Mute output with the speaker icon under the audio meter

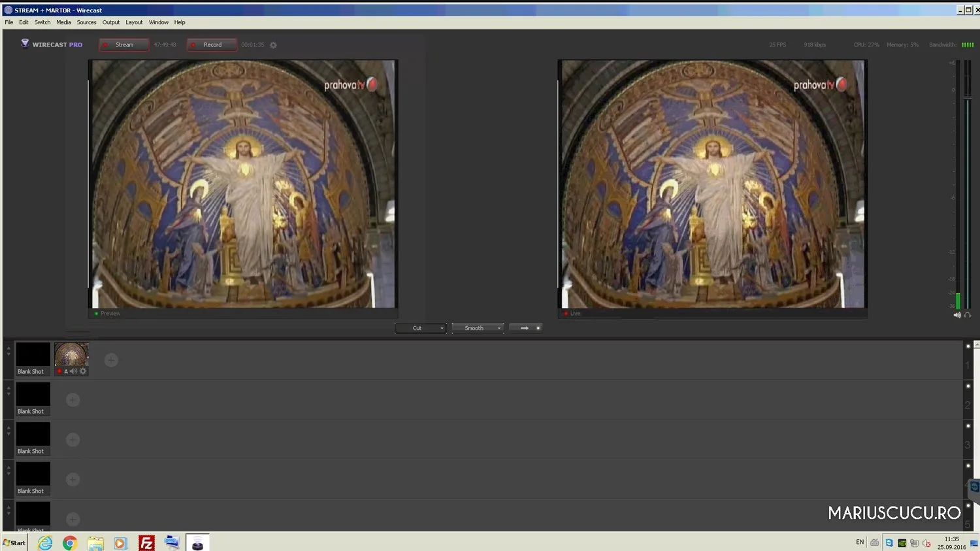pos(957,315)
